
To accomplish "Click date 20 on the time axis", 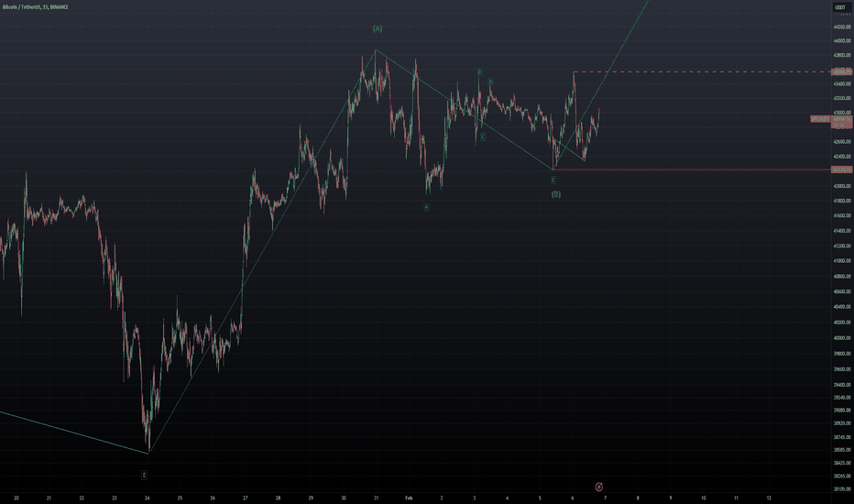I will click(16, 498).
